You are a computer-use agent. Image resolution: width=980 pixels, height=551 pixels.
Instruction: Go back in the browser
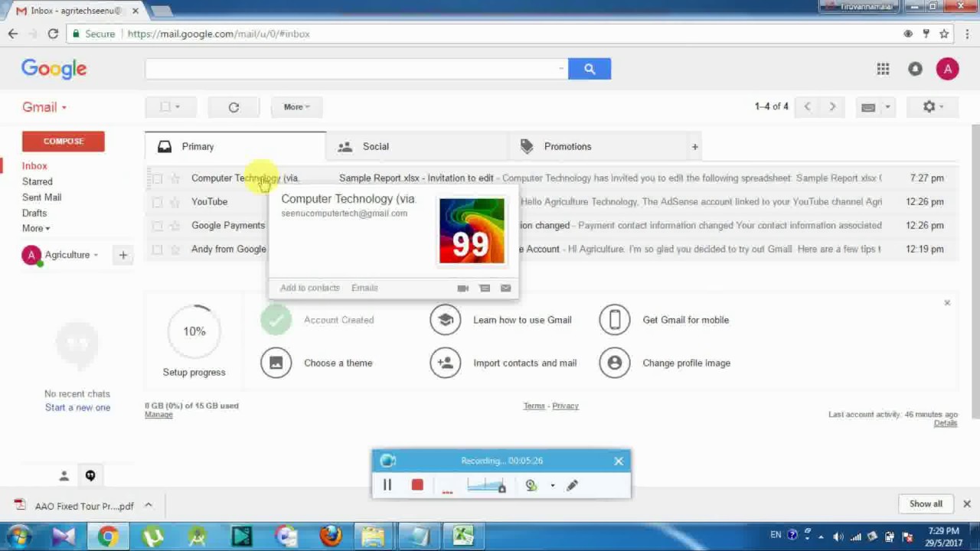(x=13, y=34)
